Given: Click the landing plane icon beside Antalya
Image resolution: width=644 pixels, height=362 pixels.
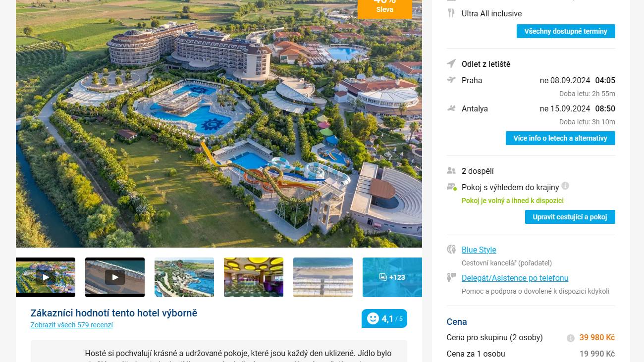Looking at the screenshot, I should [451, 108].
